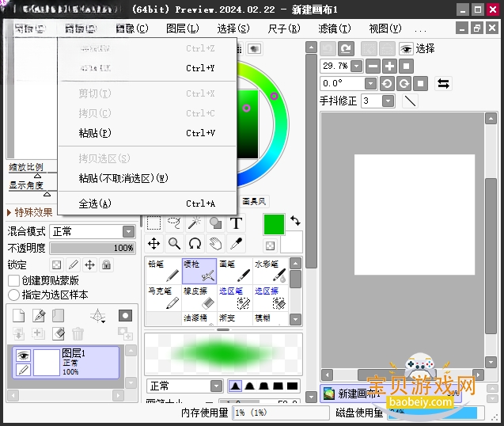Open 手抖修正 stabilizer value dropdown
The image size is (504, 426).
click(x=388, y=101)
